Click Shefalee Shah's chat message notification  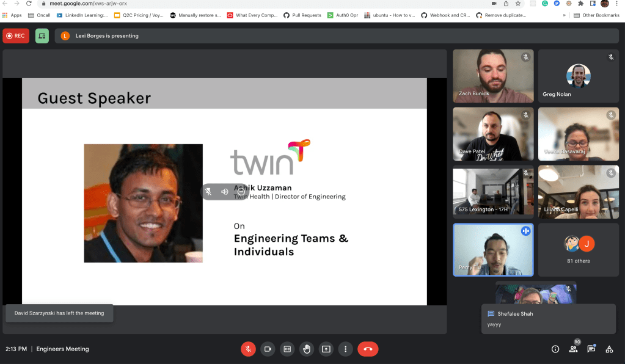pyautogui.click(x=548, y=319)
